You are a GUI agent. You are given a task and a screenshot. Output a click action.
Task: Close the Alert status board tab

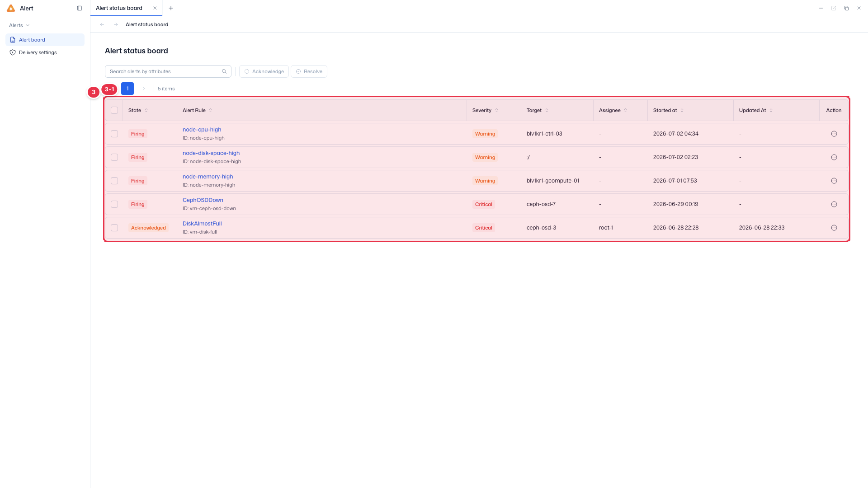pyautogui.click(x=155, y=8)
